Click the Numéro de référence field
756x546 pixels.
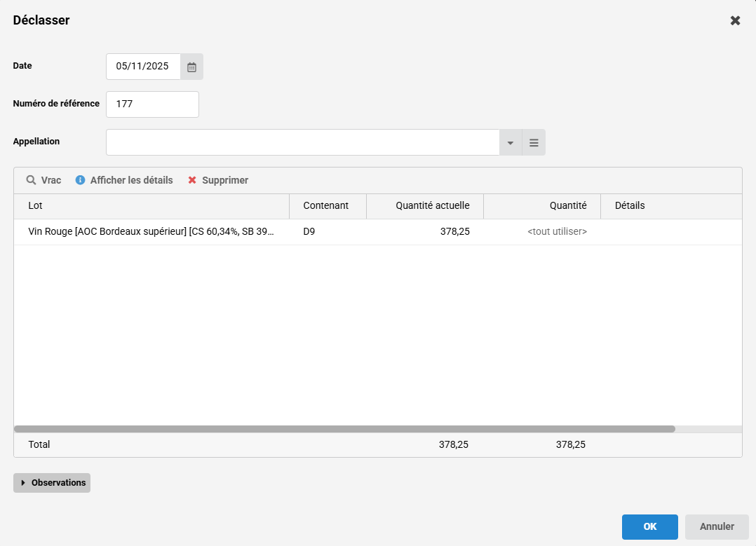click(152, 104)
